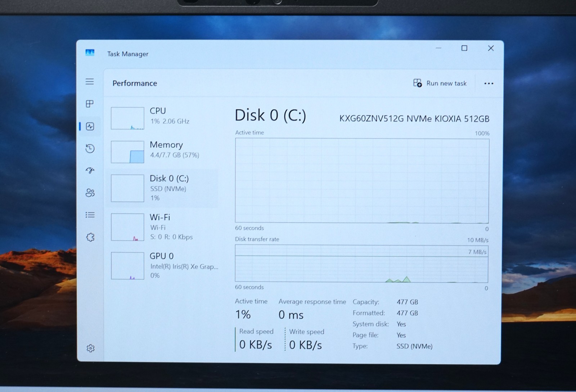
Task: Open the Services page icon
Action: coord(90,237)
